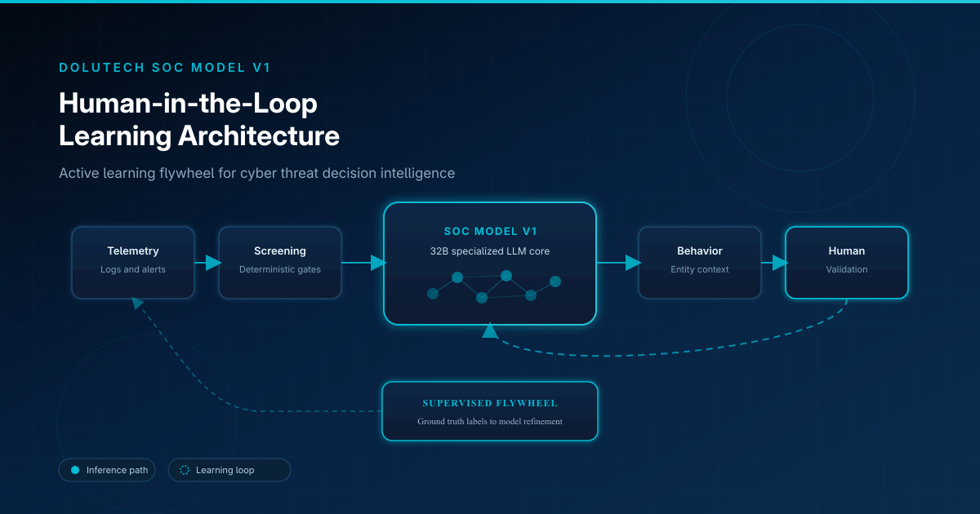Viewport: 980px width, 514px height.
Task: Click the SOC MODEL V1 core box
Action: 490,264
